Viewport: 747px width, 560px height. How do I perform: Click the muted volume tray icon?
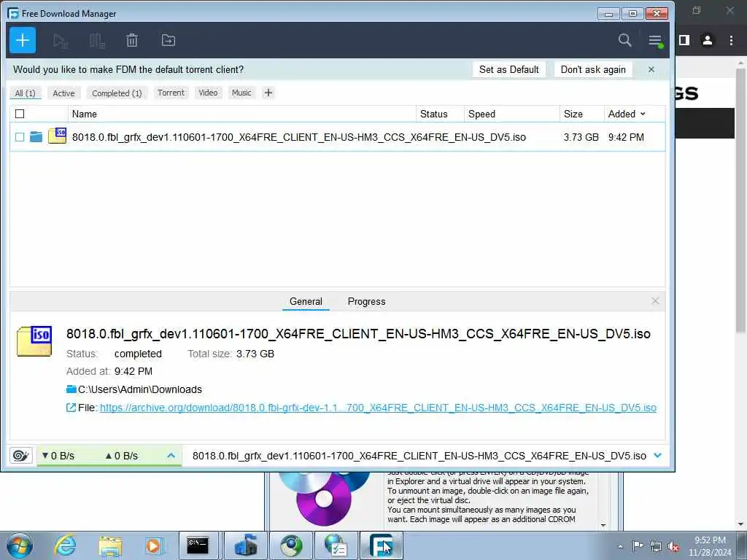point(673,547)
